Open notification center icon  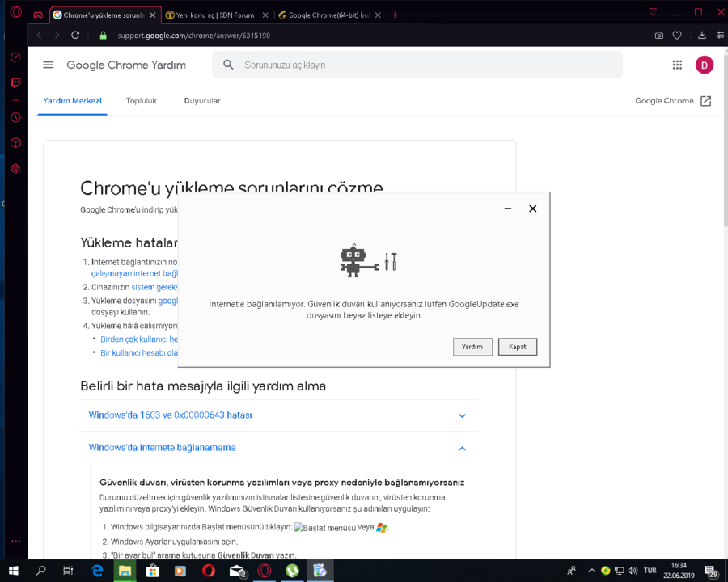pos(711,571)
